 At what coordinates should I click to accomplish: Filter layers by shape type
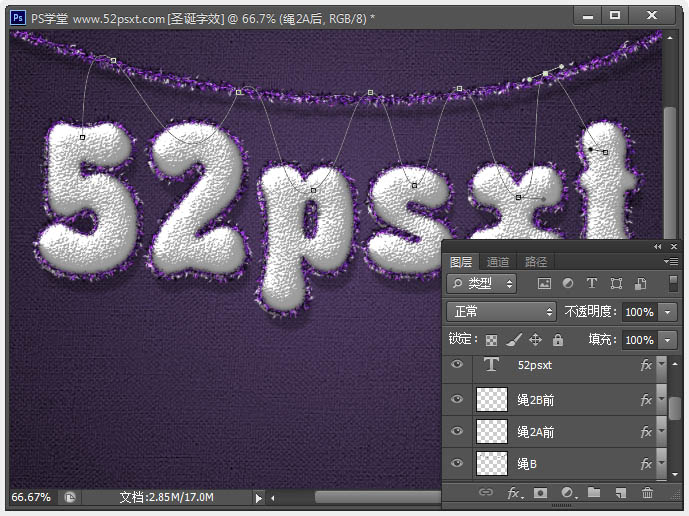(616, 283)
